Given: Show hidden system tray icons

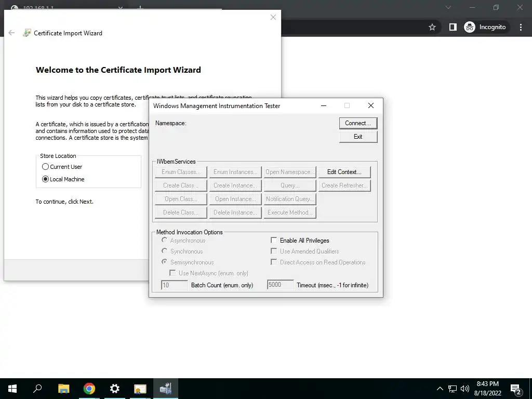Looking at the screenshot, I should pos(440,389).
